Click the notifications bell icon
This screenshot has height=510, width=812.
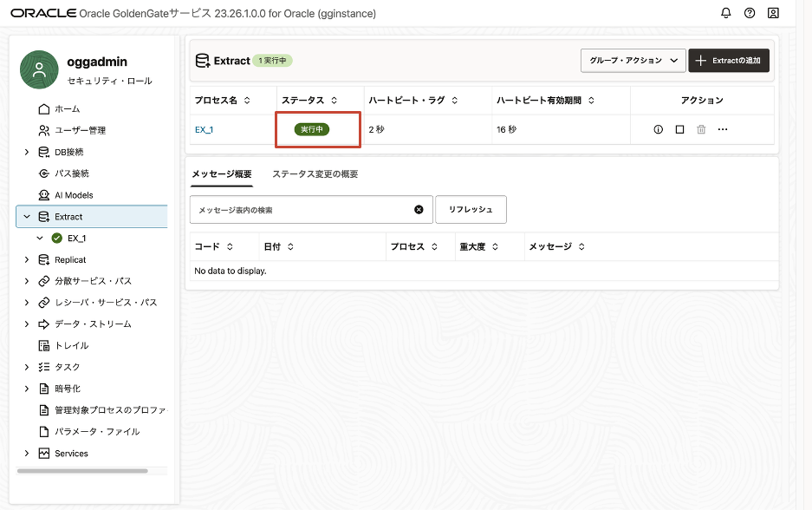[x=726, y=13]
